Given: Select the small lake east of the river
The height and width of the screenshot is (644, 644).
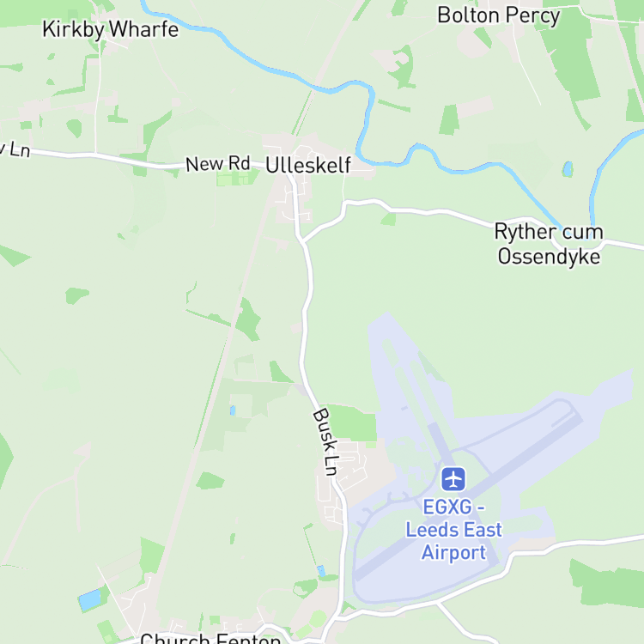Looking at the screenshot, I should pos(568,169).
